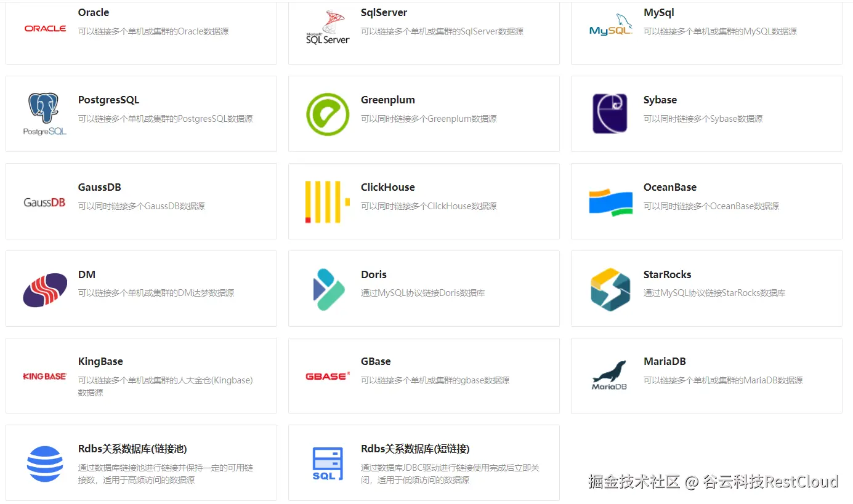Open the GaussDB data source card

[140, 201]
